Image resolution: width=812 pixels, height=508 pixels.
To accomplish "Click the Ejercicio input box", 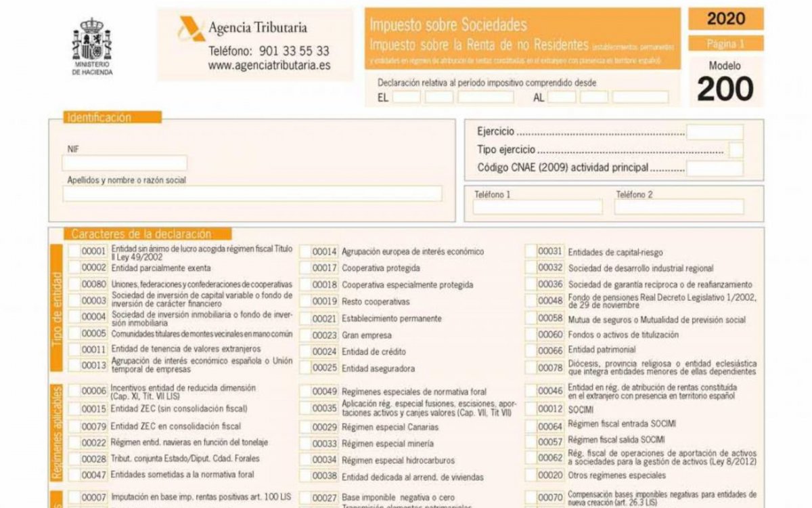I will point(715,132).
